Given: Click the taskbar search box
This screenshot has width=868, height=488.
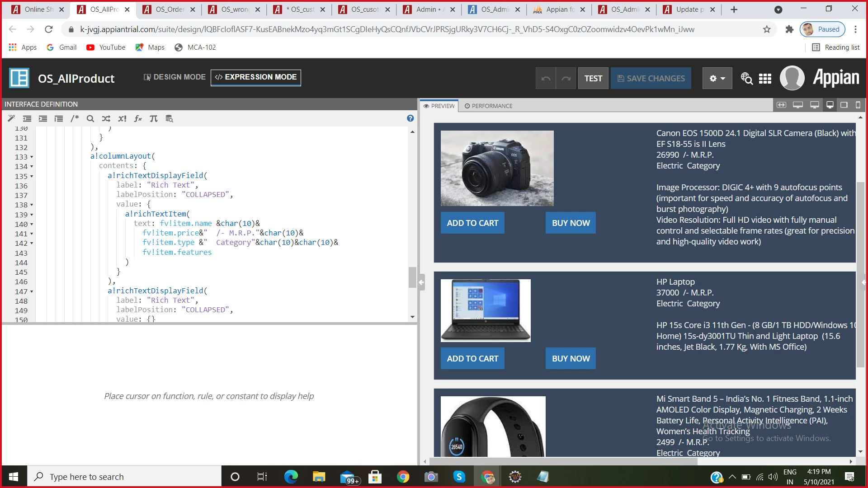Looking at the screenshot, I should (124, 477).
